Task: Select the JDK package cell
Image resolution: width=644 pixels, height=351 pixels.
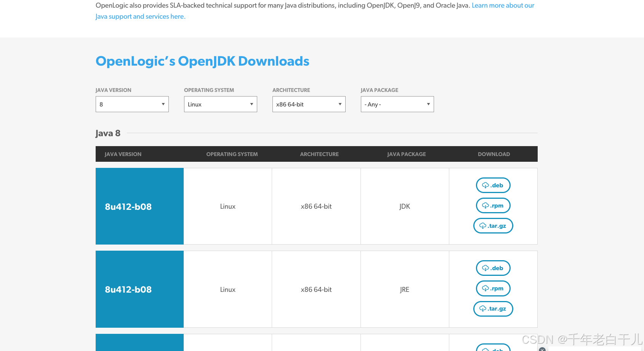Action: [405, 206]
